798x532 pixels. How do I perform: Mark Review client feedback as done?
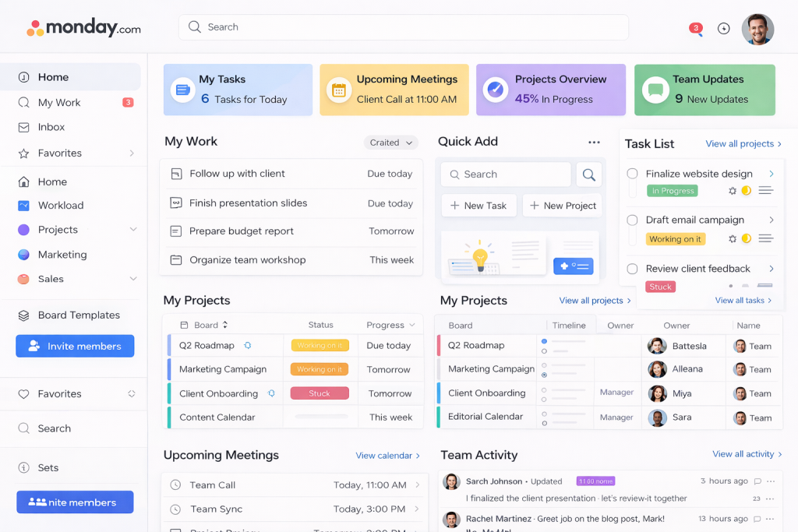(632, 269)
